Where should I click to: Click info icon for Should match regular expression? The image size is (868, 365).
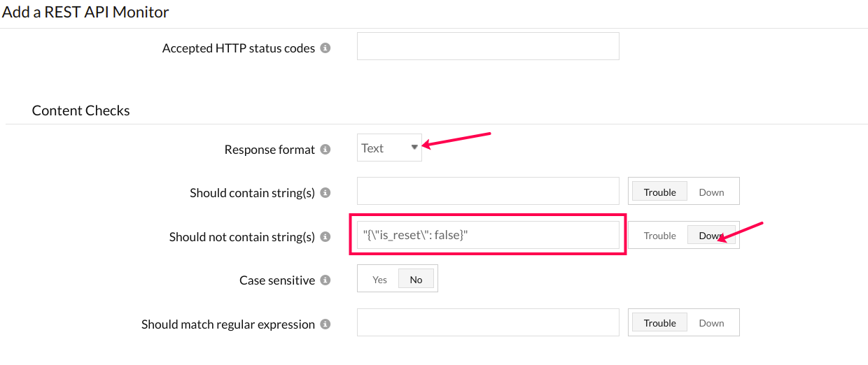pos(325,324)
